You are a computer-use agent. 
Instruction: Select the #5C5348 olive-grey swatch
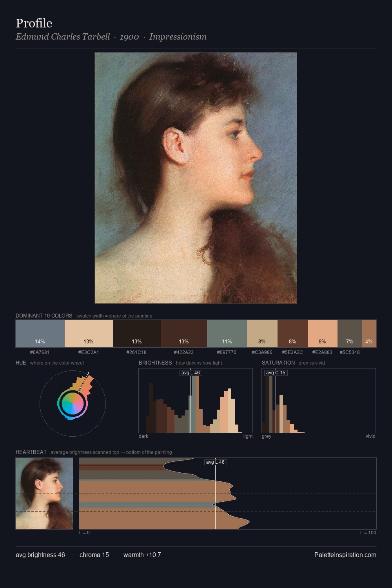pos(350,334)
